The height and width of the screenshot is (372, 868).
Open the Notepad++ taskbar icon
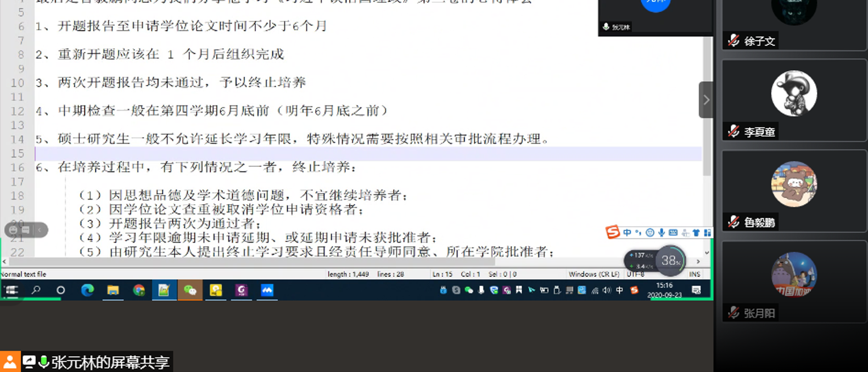tap(164, 290)
